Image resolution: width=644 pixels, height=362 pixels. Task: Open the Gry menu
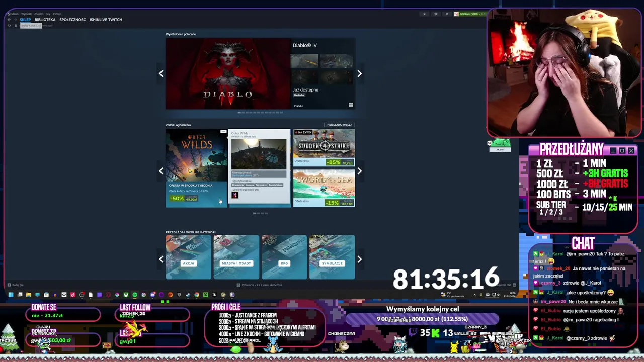coord(48,14)
